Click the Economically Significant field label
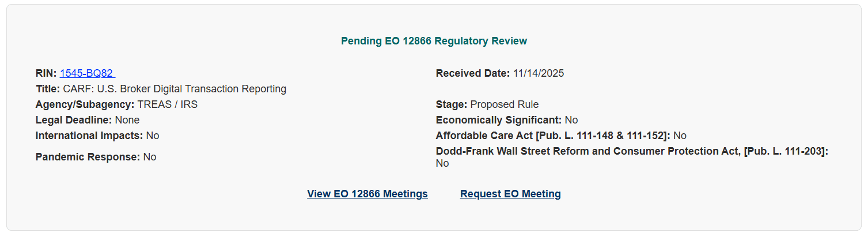The height and width of the screenshot is (236, 868). (499, 120)
